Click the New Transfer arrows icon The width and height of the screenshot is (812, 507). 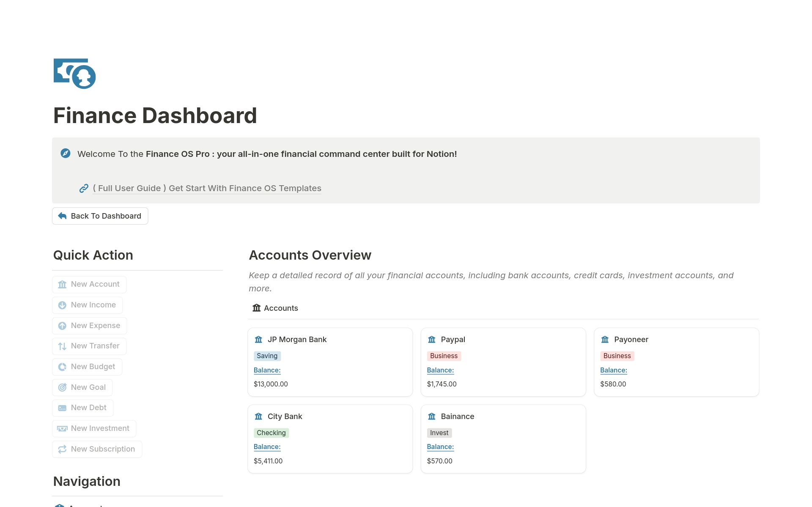point(62,346)
